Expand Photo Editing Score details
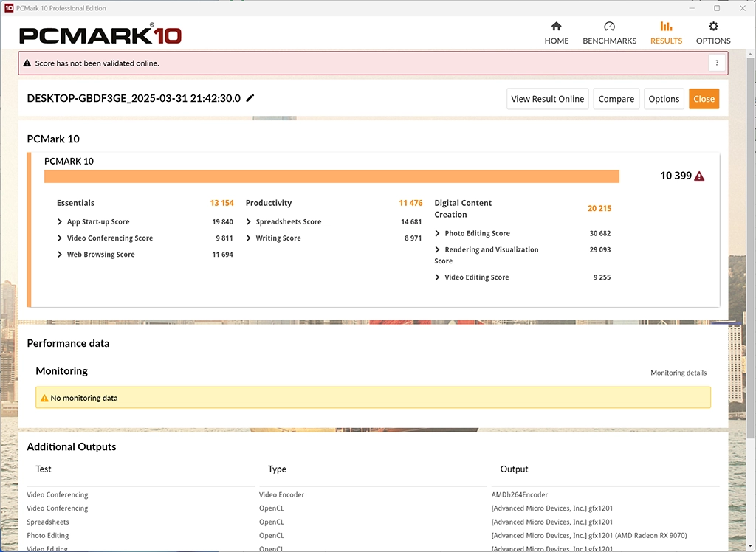Screen dimensions: 756x552 438,233
